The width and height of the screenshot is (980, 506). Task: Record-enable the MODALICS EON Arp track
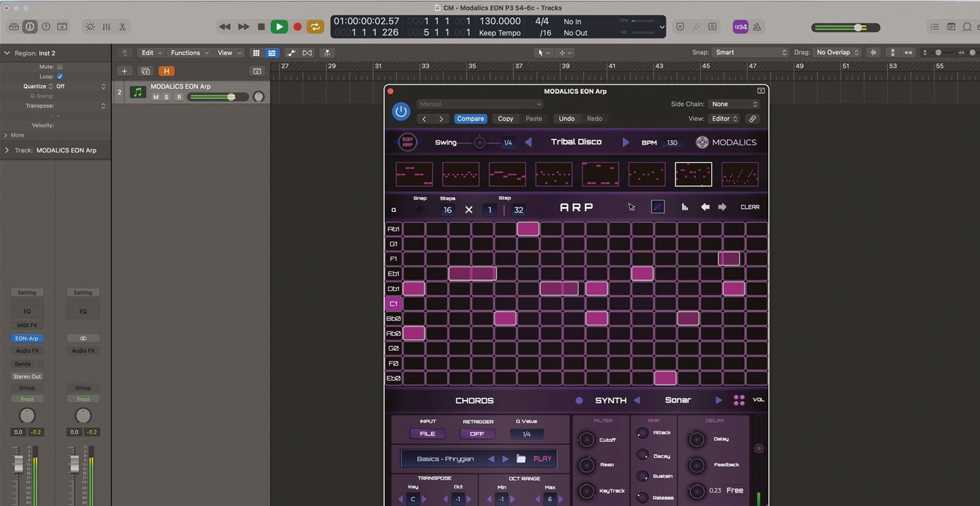coord(179,97)
